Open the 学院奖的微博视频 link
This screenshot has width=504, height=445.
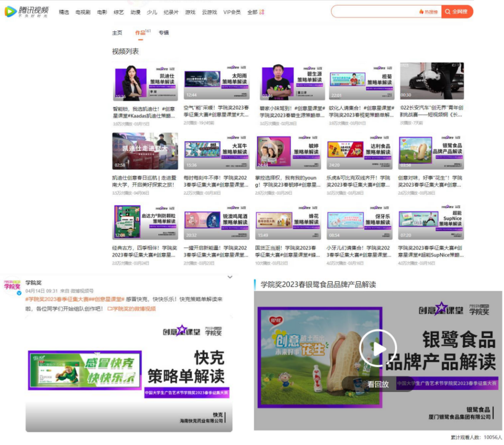coord(132,309)
